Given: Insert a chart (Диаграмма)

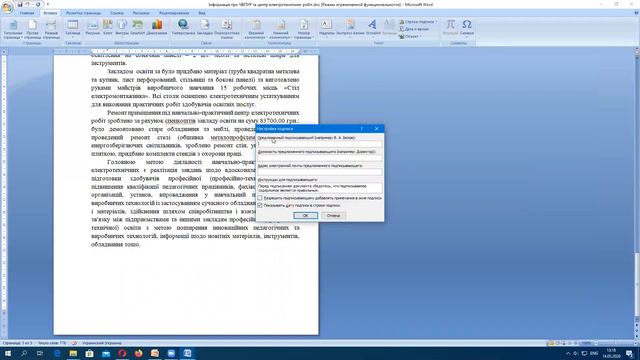Looking at the screenshot, I should click(157, 27).
